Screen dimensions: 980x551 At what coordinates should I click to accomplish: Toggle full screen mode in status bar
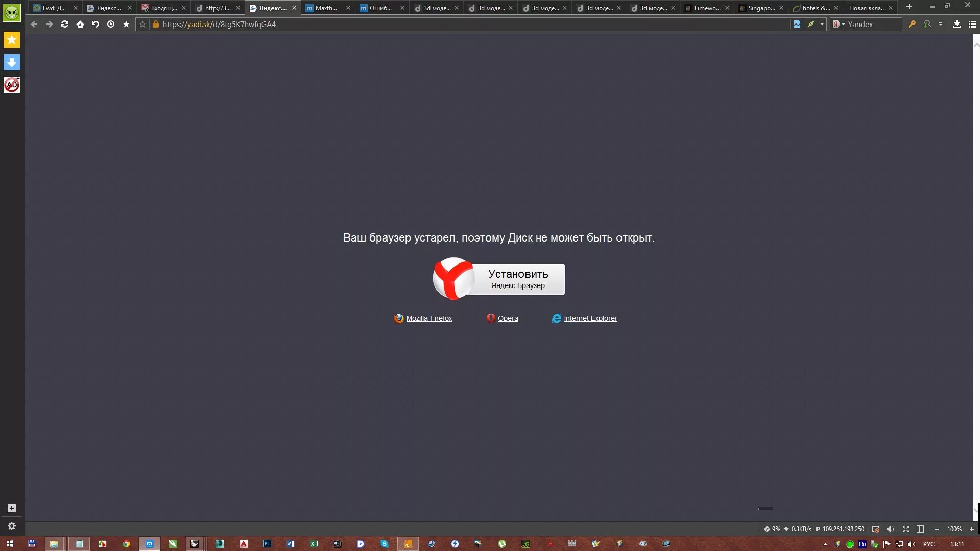906,529
